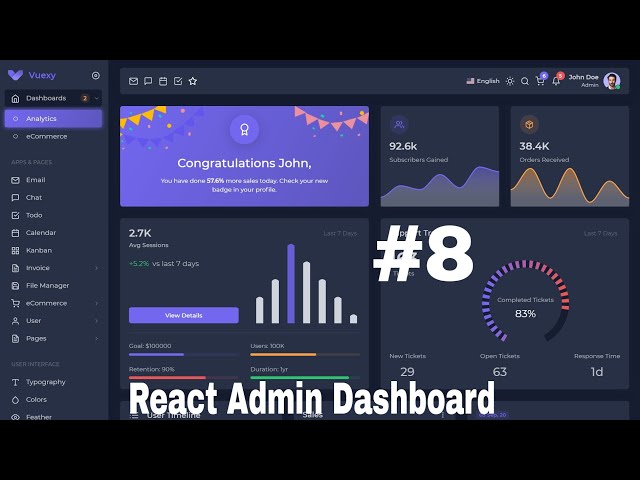Select the eCommerce dashboard item

pyautogui.click(x=53, y=136)
